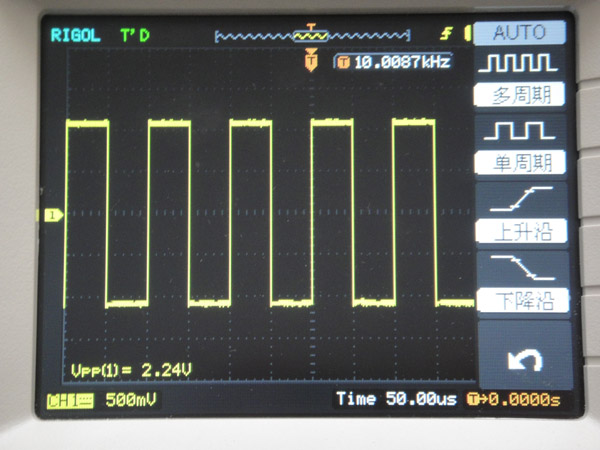Click the CH1 channel indicator badge
Screen dimensions: 600x450
point(65,401)
